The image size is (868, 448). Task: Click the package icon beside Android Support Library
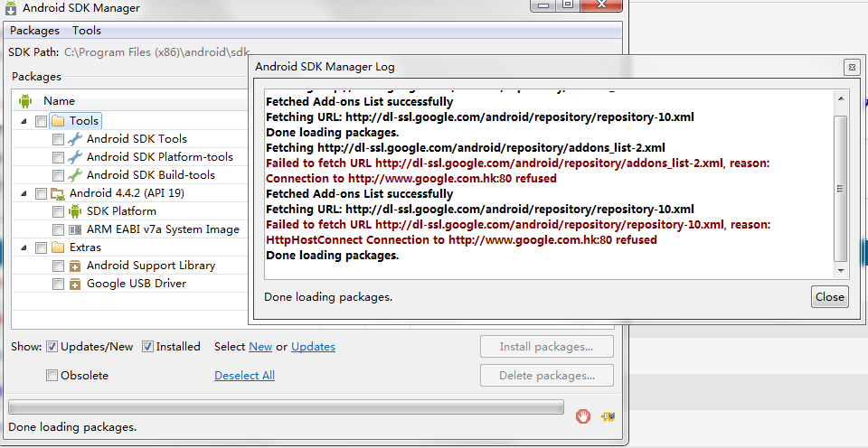(75, 266)
